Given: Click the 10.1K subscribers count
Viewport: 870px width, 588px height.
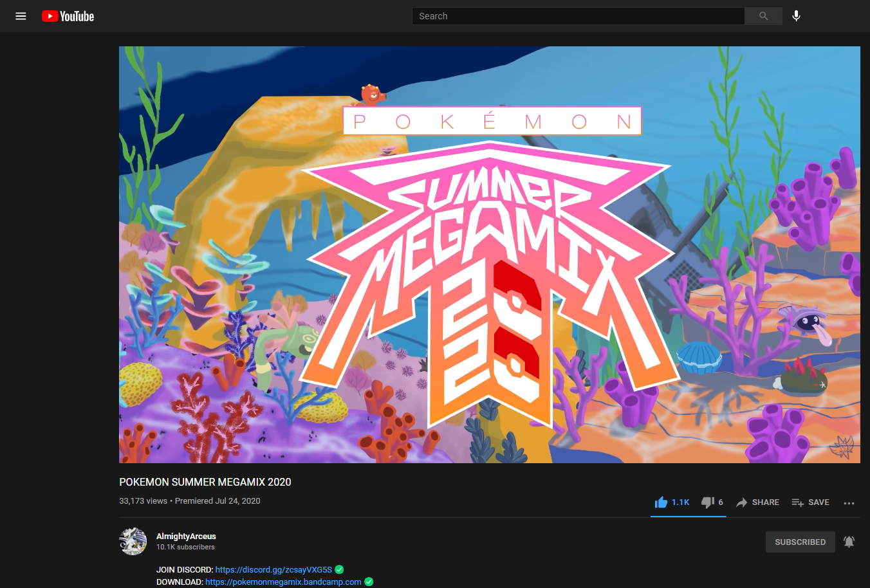Looking at the screenshot, I should (x=185, y=547).
